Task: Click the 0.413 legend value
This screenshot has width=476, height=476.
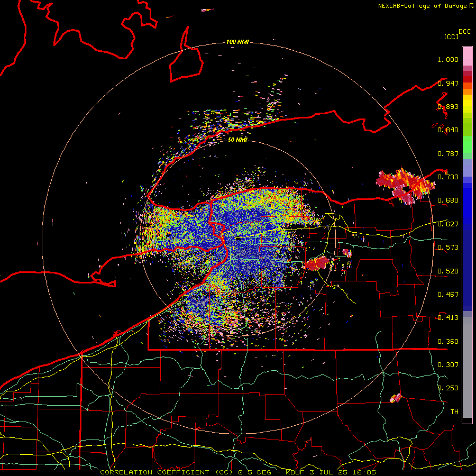Action: tap(448, 318)
